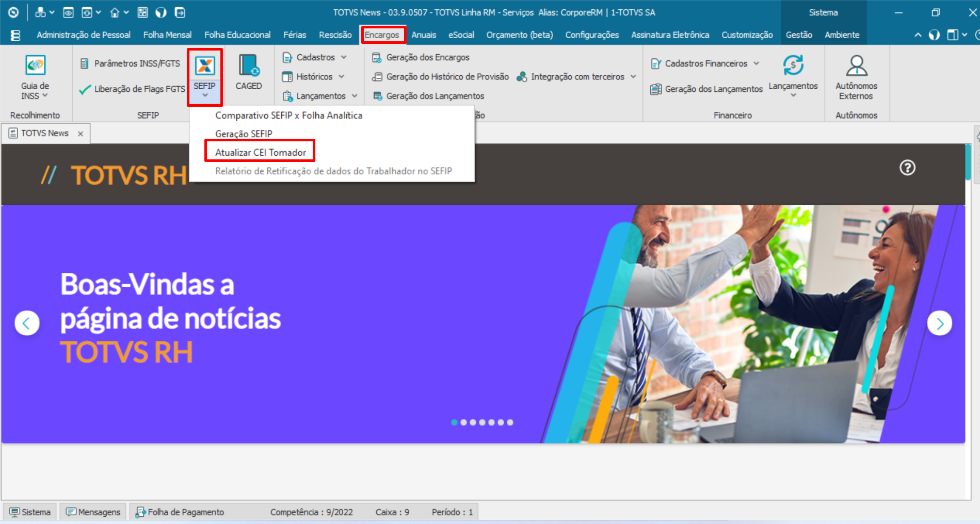Open dropdown arrow beside the home icon

click(x=126, y=12)
